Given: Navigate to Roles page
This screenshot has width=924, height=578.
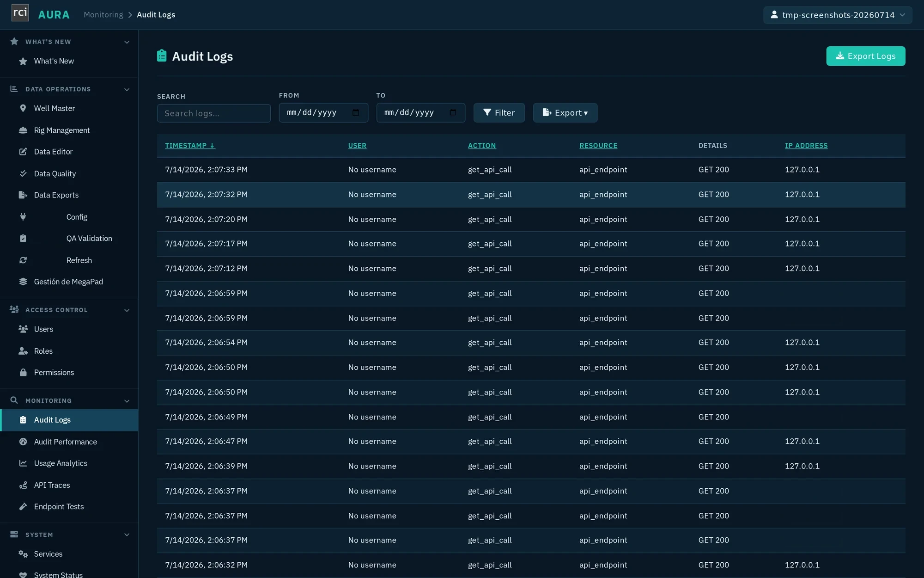Looking at the screenshot, I should (x=69, y=351).
